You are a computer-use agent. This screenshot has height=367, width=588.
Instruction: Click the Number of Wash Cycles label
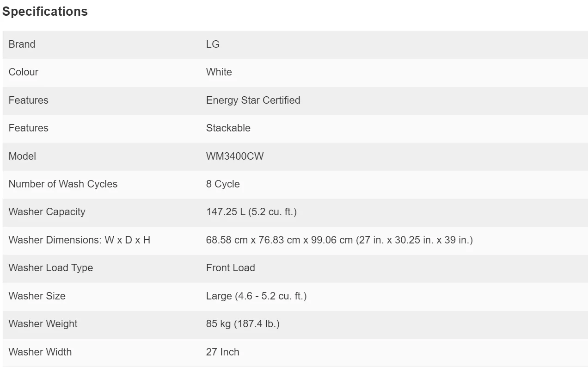63,184
